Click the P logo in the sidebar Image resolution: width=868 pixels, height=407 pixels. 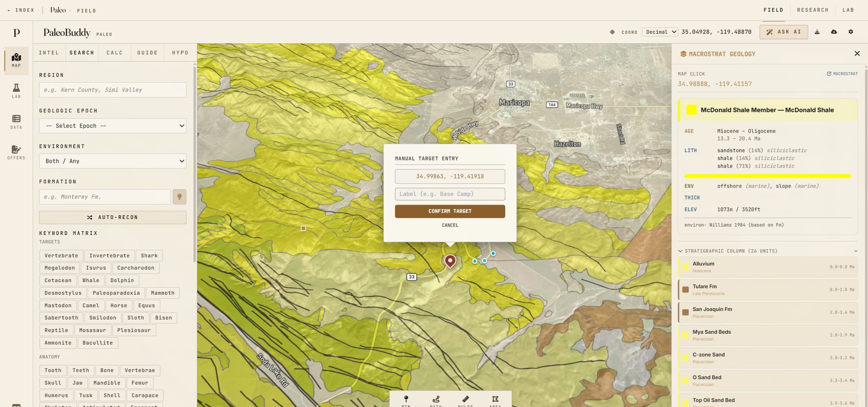[x=16, y=33]
